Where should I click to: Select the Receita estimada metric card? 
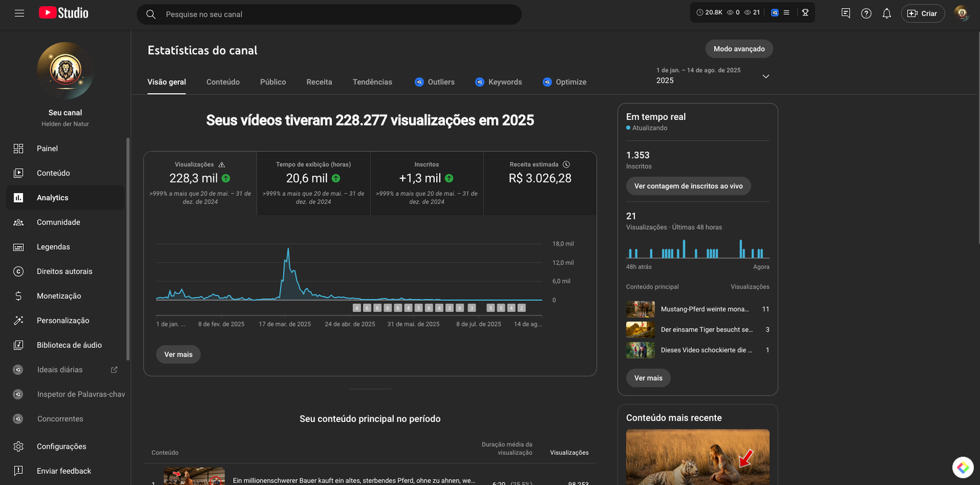(x=540, y=184)
